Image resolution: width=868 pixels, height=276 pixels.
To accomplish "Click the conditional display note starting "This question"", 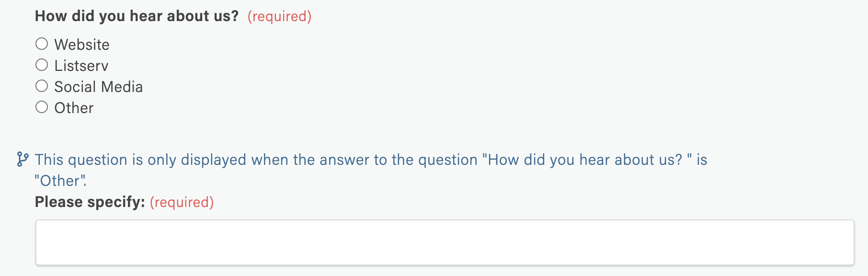I will click(x=371, y=170).
